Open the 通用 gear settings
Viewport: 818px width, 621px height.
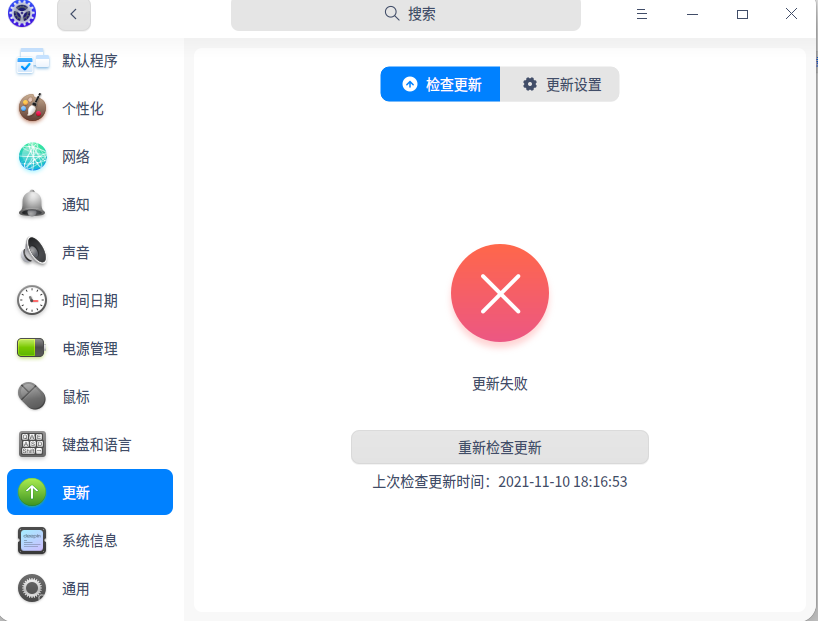click(x=31, y=588)
